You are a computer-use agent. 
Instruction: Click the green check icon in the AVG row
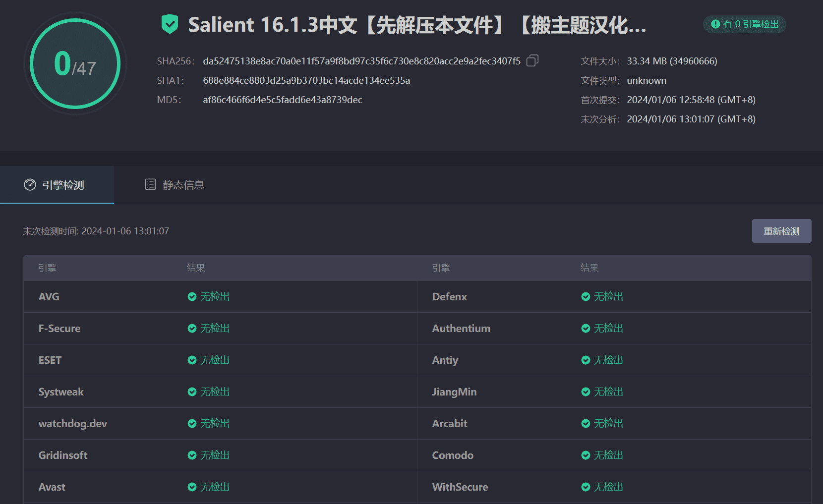[192, 297]
